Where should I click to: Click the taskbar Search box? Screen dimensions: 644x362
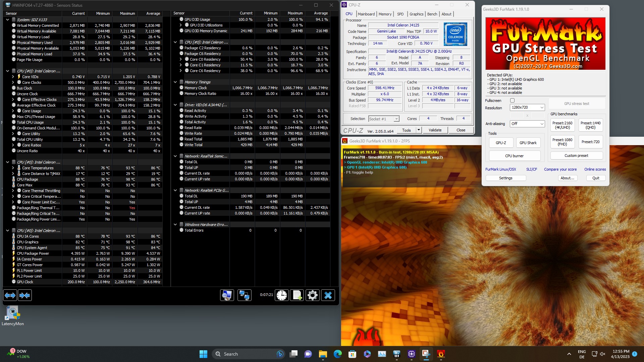(x=248, y=354)
